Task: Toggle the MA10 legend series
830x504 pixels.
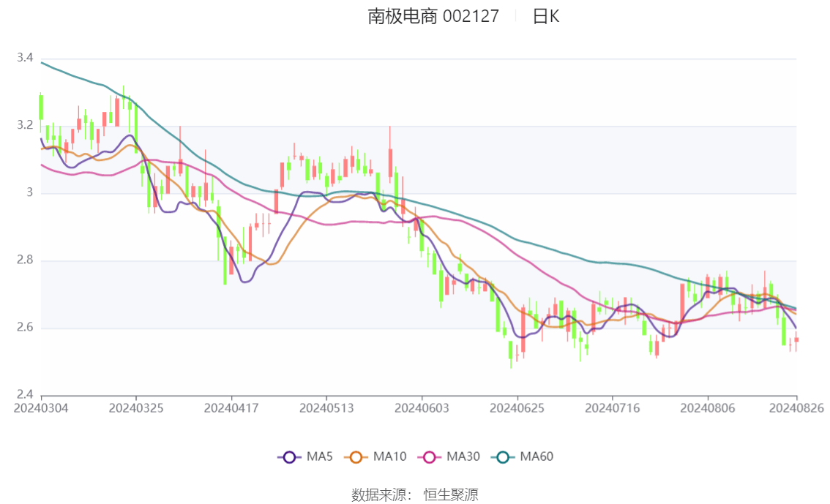Action: (375, 457)
